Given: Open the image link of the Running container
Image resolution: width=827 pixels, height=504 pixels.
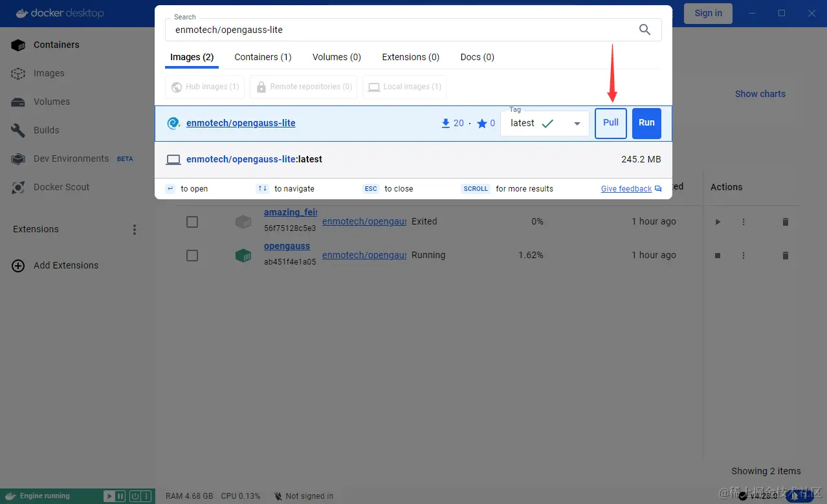Looking at the screenshot, I should pos(364,255).
